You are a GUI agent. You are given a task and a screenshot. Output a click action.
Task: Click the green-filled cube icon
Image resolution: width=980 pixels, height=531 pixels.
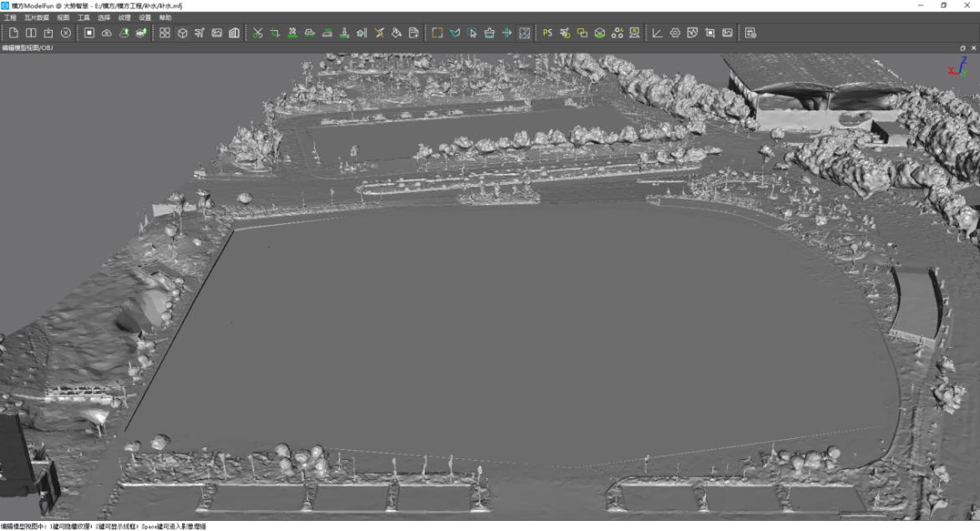[x=600, y=33]
